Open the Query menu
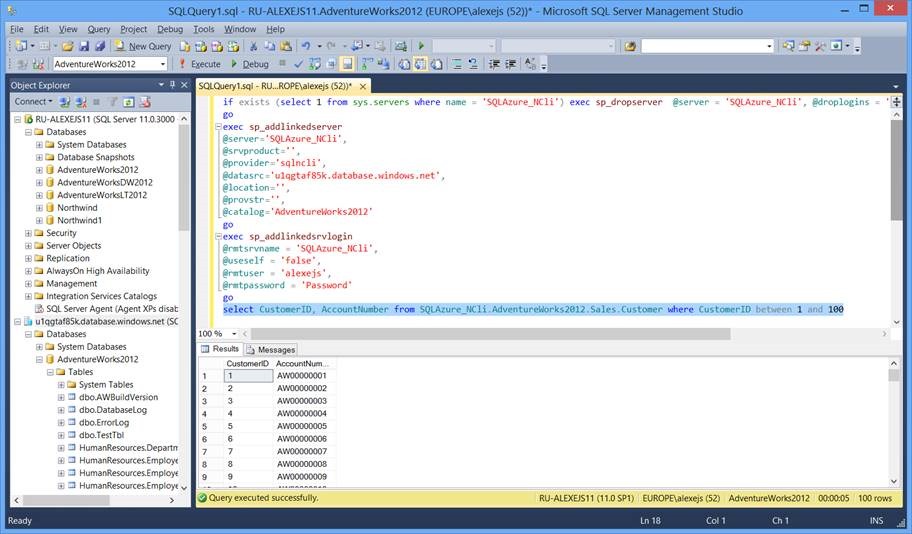Image resolution: width=912 pixels, height=534 pixels. 98,29
